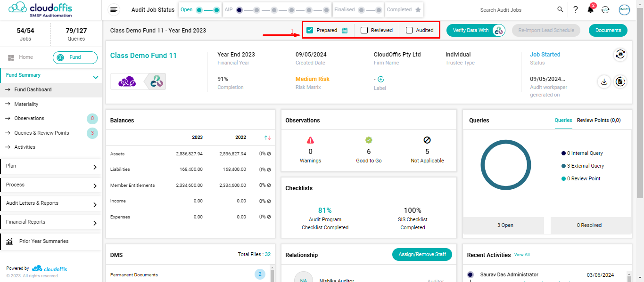Click the hamburger menu icon

point(114,9)
